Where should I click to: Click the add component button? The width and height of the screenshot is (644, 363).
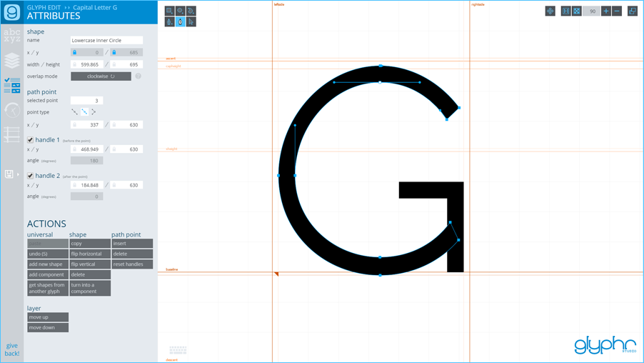48,274
